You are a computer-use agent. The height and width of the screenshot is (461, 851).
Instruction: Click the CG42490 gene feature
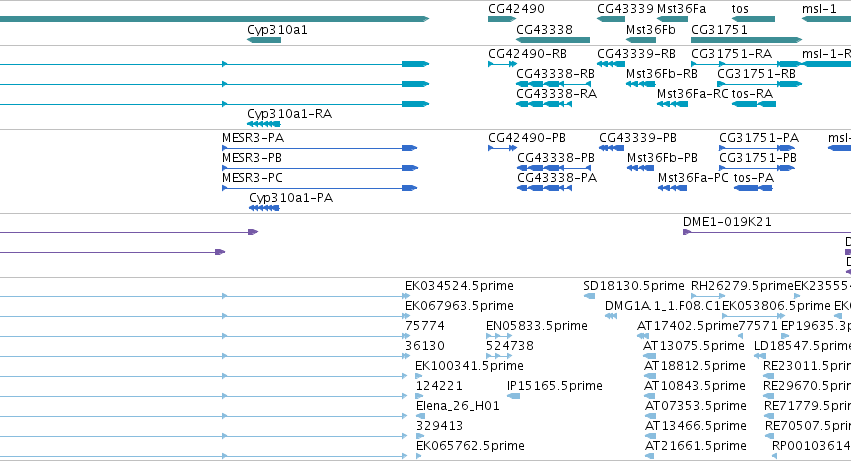(501, 19)
